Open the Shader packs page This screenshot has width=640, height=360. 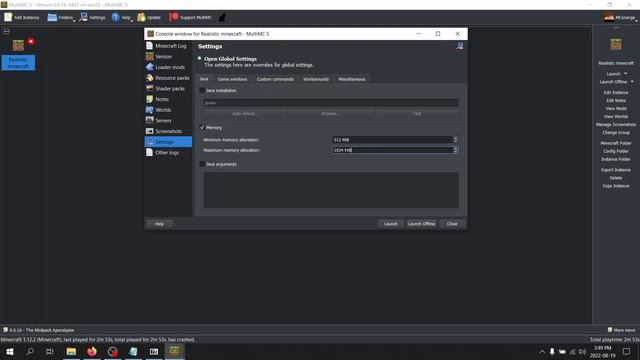point(168,88)
